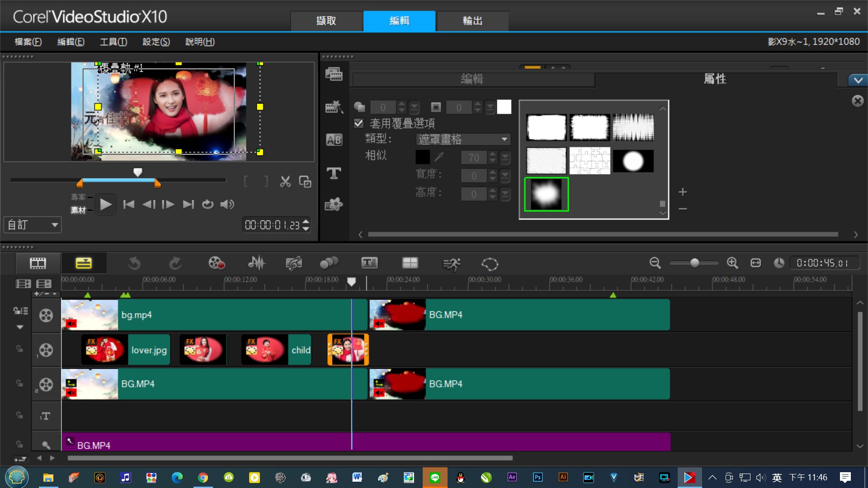Open the Media library panel icon
Screen dimensions: 868x488
click(334, 74)
